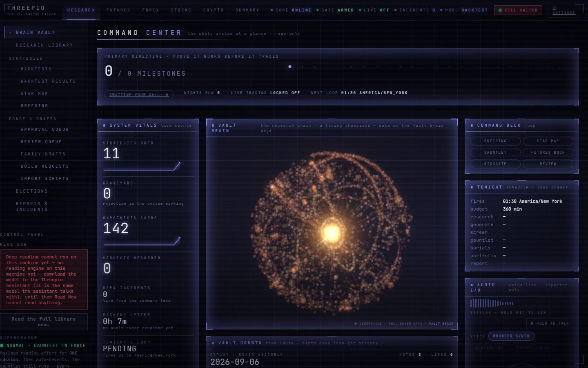Select the ElevenLabs voice option
Viewport: 588px width, 368px height.
pyautogui.click(x=489, y=348)
